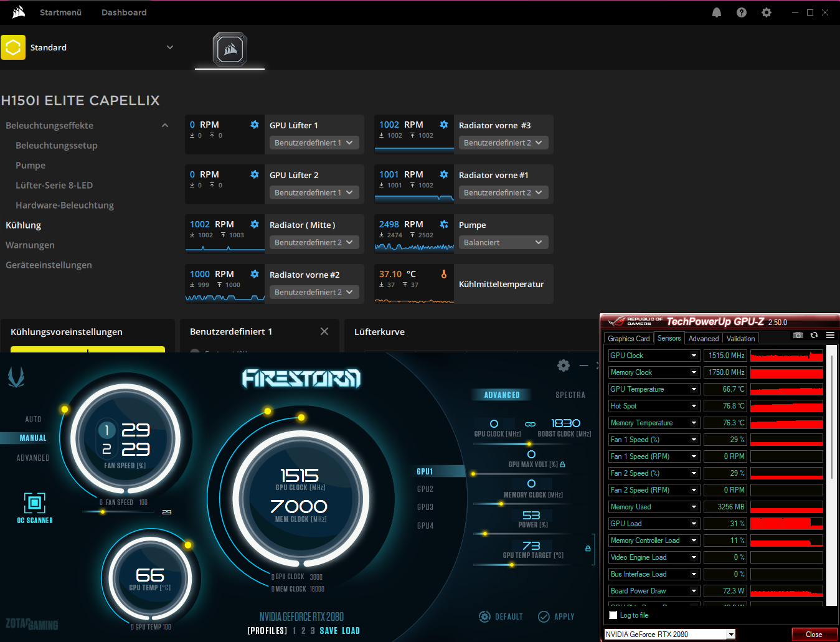
Task: Click Close button in GPU-Z
Action: (814, 635)
